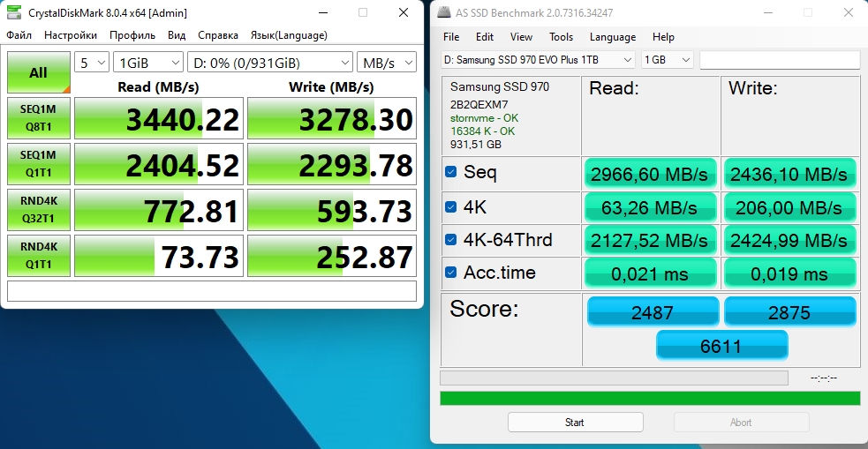Click the Seq write result 2436,10 MB/s
This screenshot has width=868, height=449.
point(789,174)
